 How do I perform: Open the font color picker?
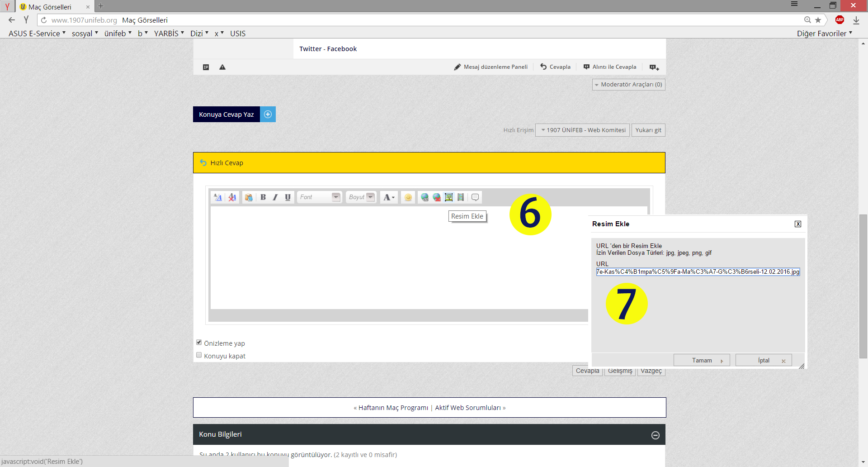[389, 197]
